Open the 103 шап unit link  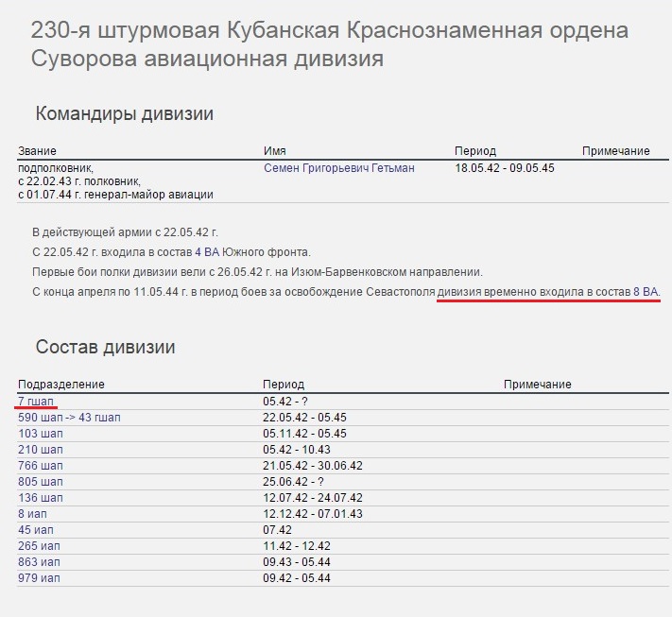[41, 434]
